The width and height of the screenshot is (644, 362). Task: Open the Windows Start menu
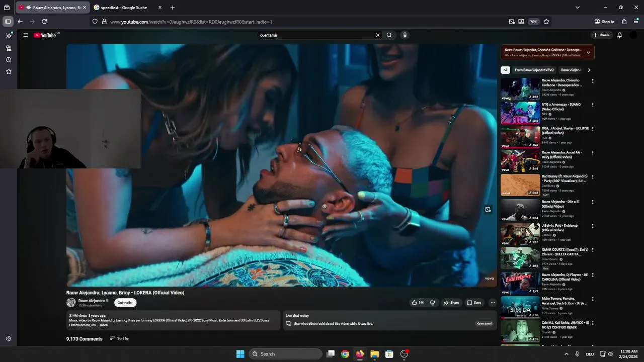coord(240,354)
